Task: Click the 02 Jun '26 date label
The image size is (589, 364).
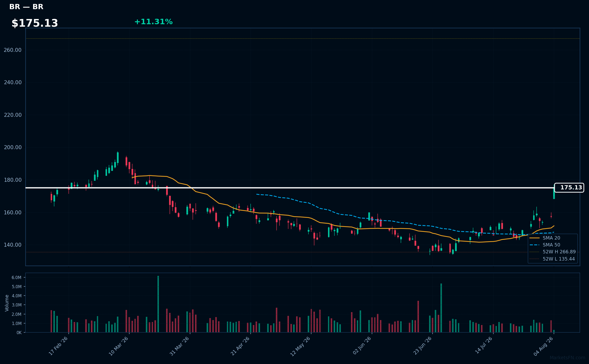Action: [362, 346]
